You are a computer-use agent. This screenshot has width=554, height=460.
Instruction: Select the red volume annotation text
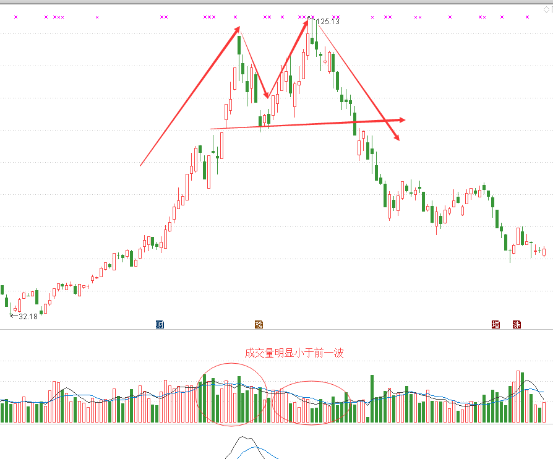tap(294, 353)
